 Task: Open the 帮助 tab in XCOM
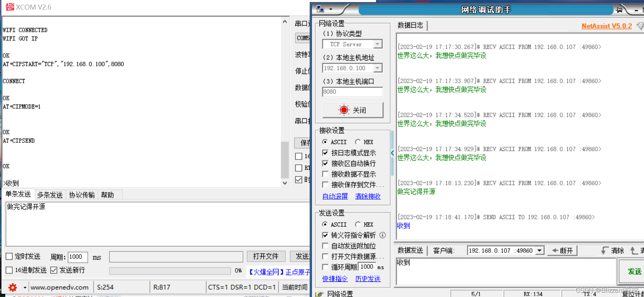point(108,195)
